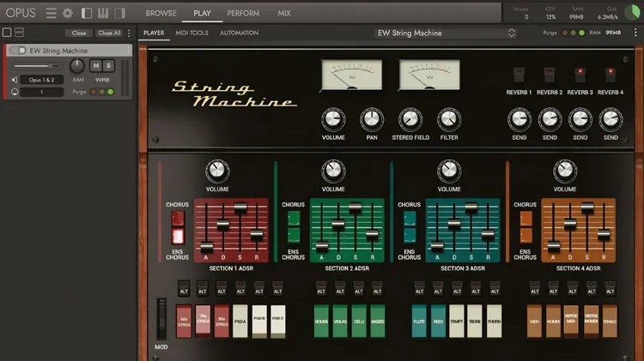The height and width of the screenshot is (361, 644).
Task: Open the MIDI channel 1 dropdown
Action: [x=41, y=92]
